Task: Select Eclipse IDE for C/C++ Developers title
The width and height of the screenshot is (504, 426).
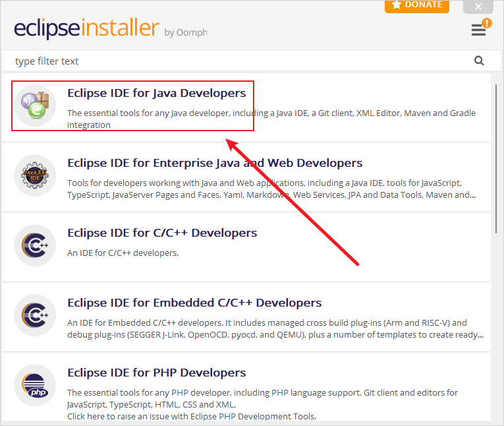Action: [x=162, y=233]
